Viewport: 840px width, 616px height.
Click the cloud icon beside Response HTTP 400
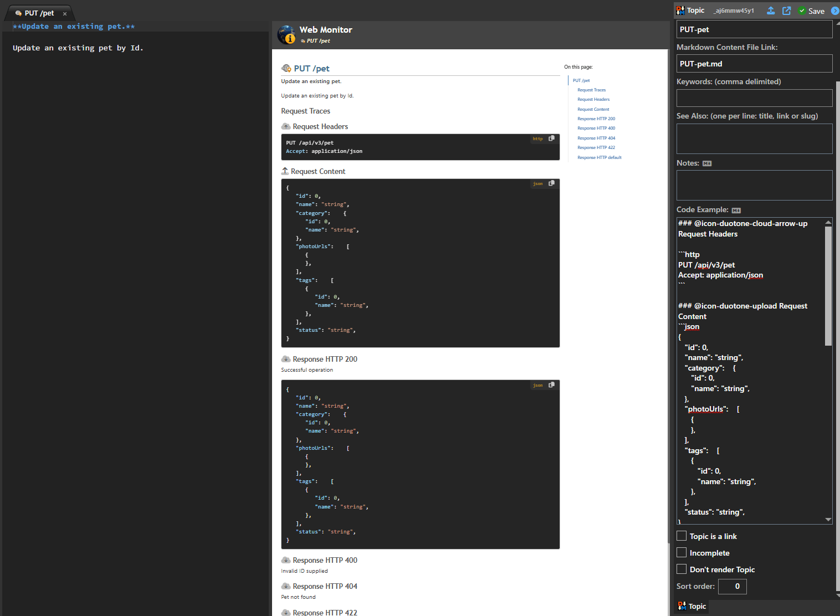pos(286,560)
